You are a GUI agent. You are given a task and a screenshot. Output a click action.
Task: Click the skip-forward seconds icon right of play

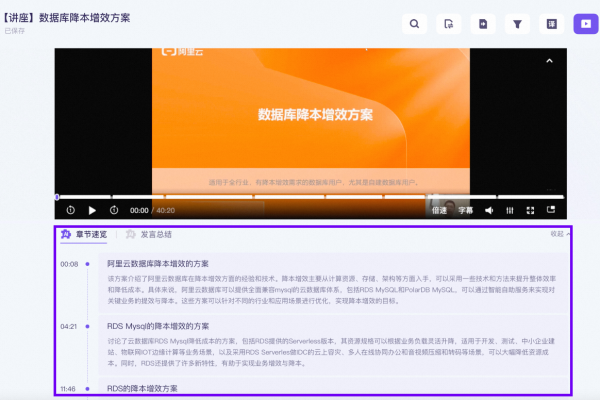pyautogui.click(x=114, y=210)
